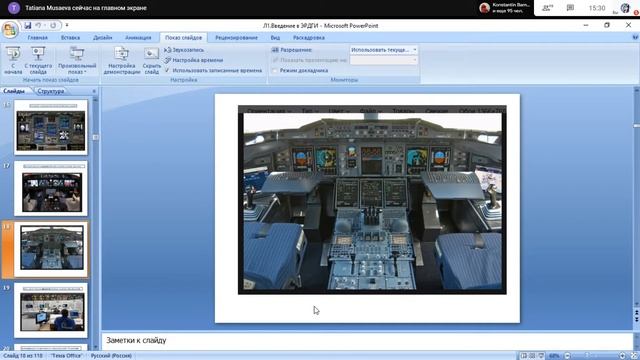Increase zoom with the plus button

tap(622, 356)
